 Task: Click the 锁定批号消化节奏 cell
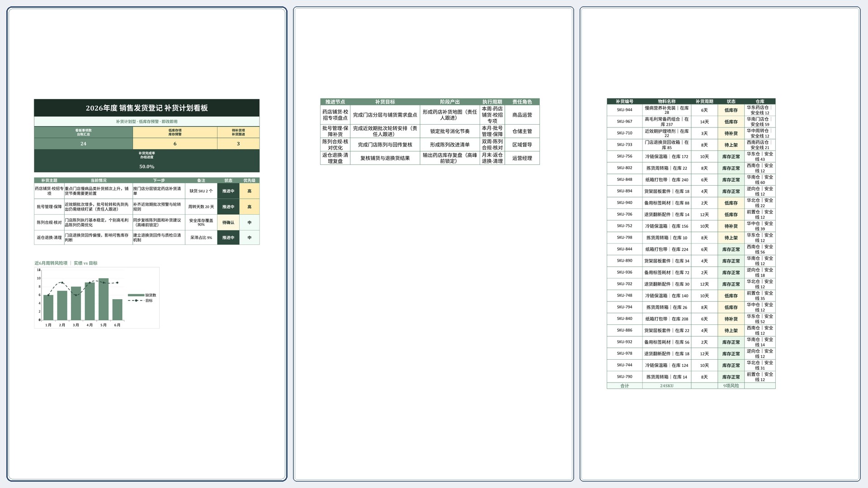450,131
